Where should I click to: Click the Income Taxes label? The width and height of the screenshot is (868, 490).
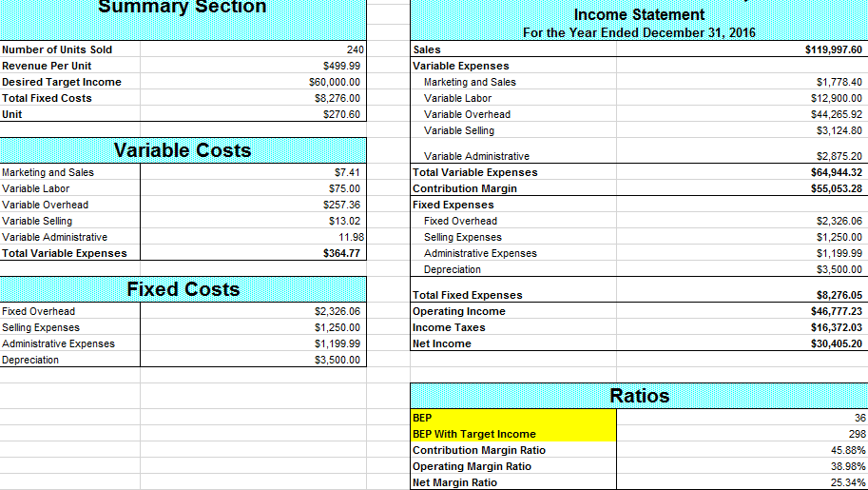coord(449,327)
